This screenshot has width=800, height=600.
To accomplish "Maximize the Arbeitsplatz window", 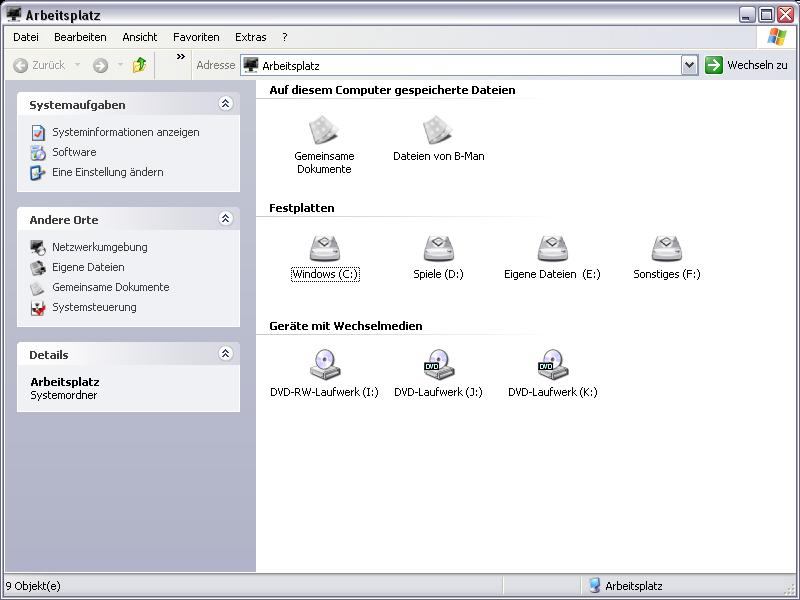I will pos(766,14).
